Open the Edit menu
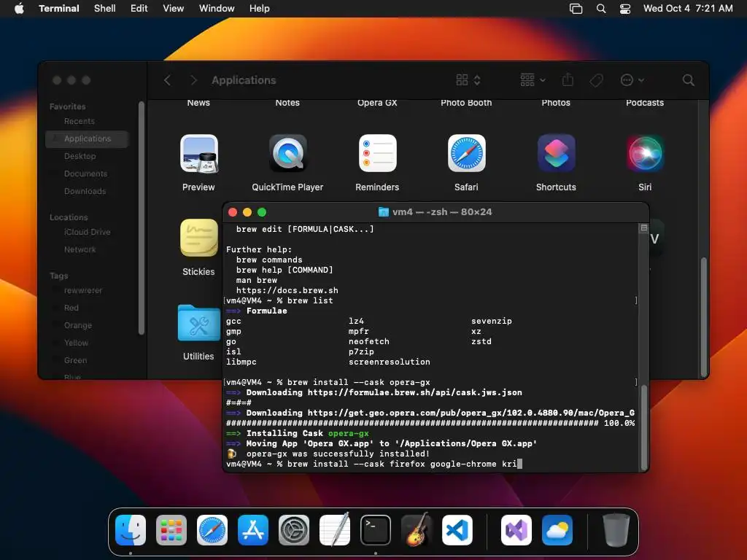 pos(139,9)
